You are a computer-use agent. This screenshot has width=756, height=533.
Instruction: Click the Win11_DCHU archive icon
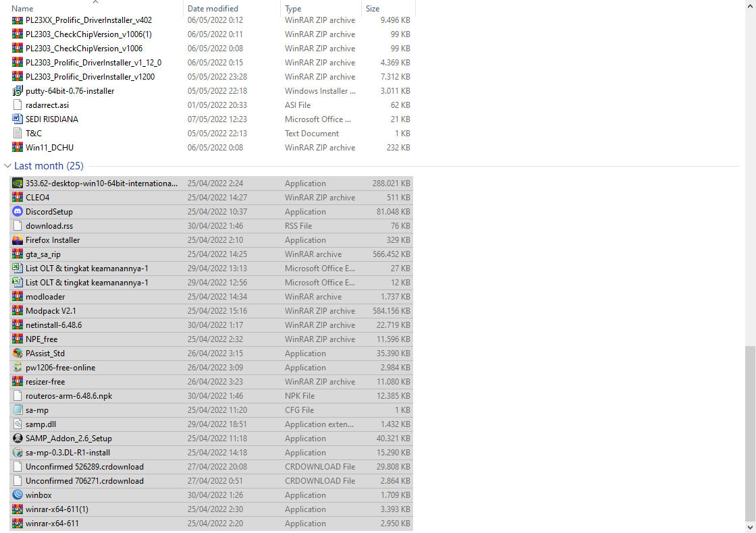point(18,148)
